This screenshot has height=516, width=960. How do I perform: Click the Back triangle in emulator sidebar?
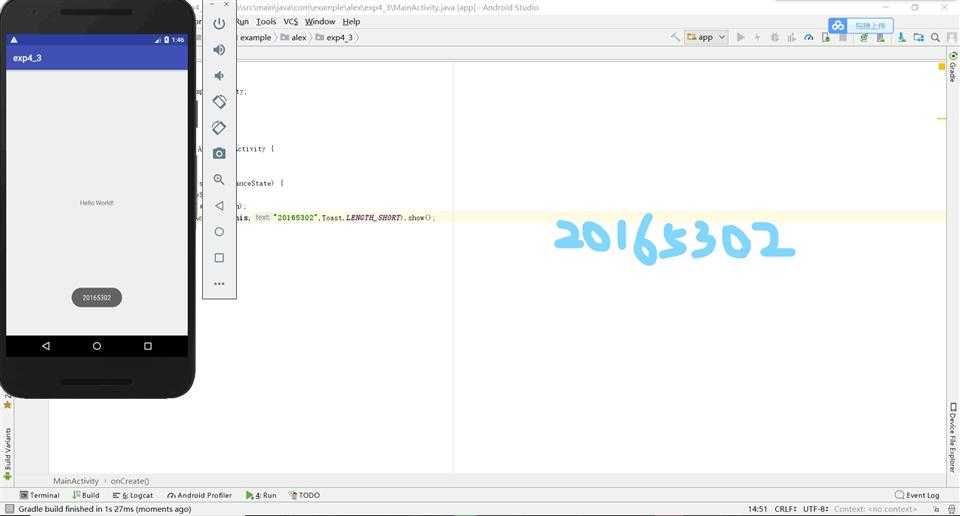pos(219,206)
